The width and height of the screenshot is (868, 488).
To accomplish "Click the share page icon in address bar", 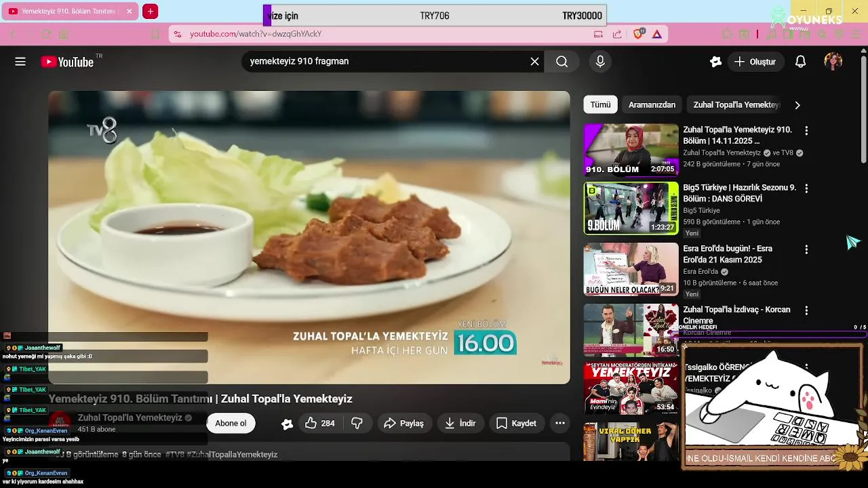I will click(x=617, y=34).
